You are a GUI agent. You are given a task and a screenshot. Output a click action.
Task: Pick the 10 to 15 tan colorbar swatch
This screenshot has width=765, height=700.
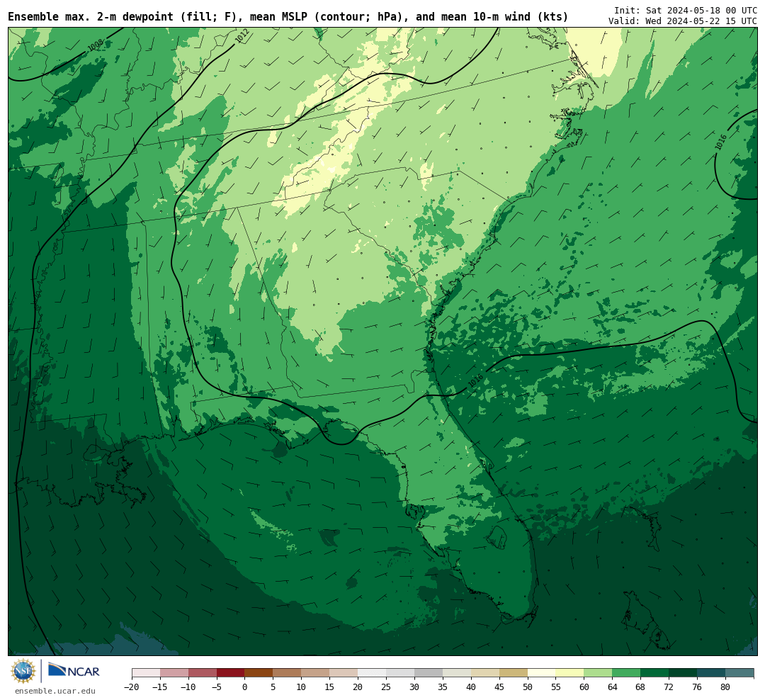click(x=316, y=673)
